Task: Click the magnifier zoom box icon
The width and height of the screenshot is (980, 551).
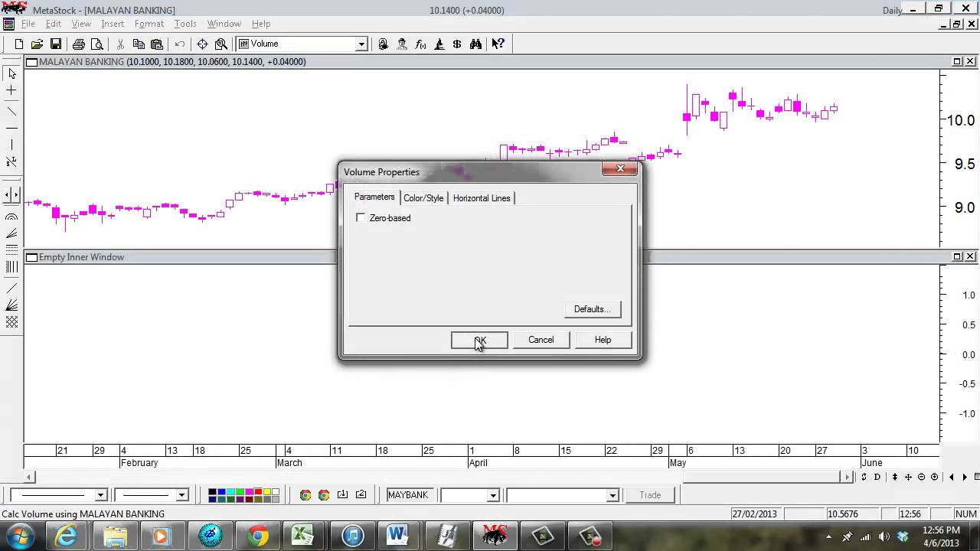Action: coord(220,44)
